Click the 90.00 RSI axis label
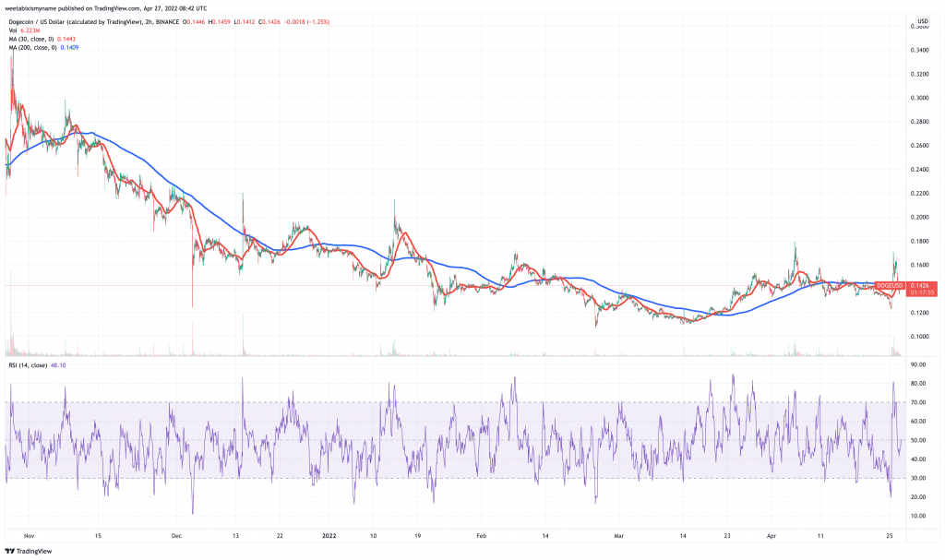The width and height of the screenshot is (945, 560). click(x=918, y=364)
